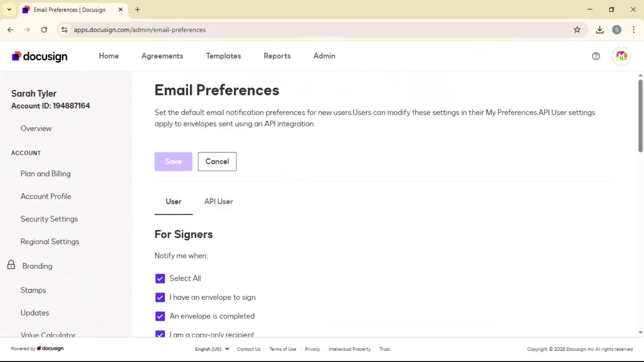Close the Email Preferences browser tab
Screen dimensions: 644x362
point(121,9)
